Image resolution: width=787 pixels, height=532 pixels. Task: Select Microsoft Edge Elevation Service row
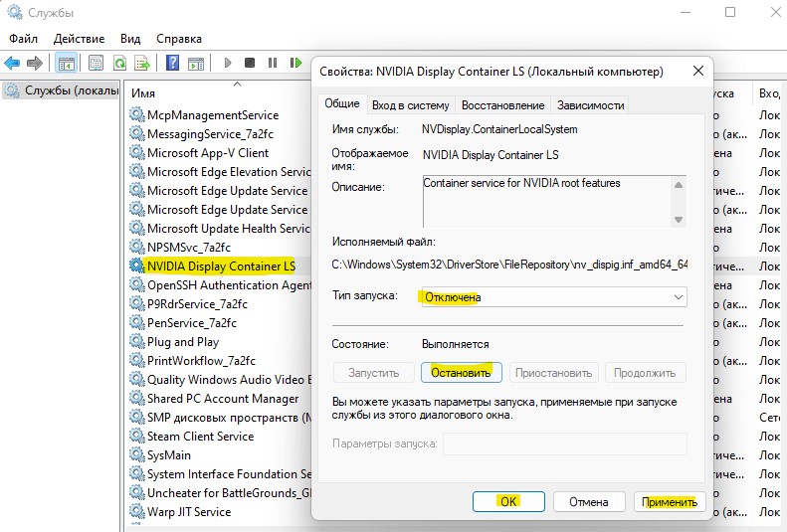tap(219, 172)
